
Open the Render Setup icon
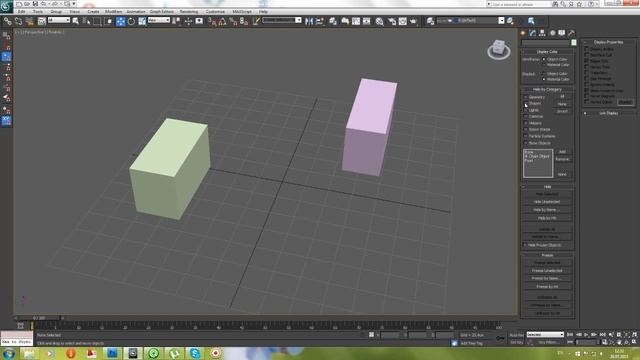coord(392,21)
